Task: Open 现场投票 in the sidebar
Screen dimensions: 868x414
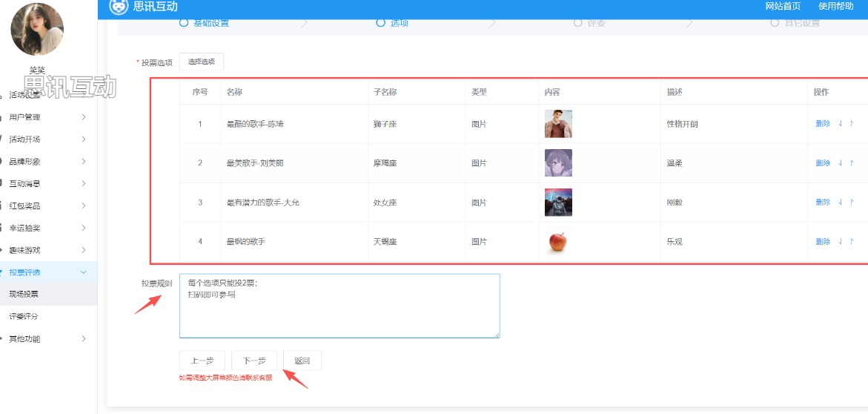Action: [x=24, y=295]
